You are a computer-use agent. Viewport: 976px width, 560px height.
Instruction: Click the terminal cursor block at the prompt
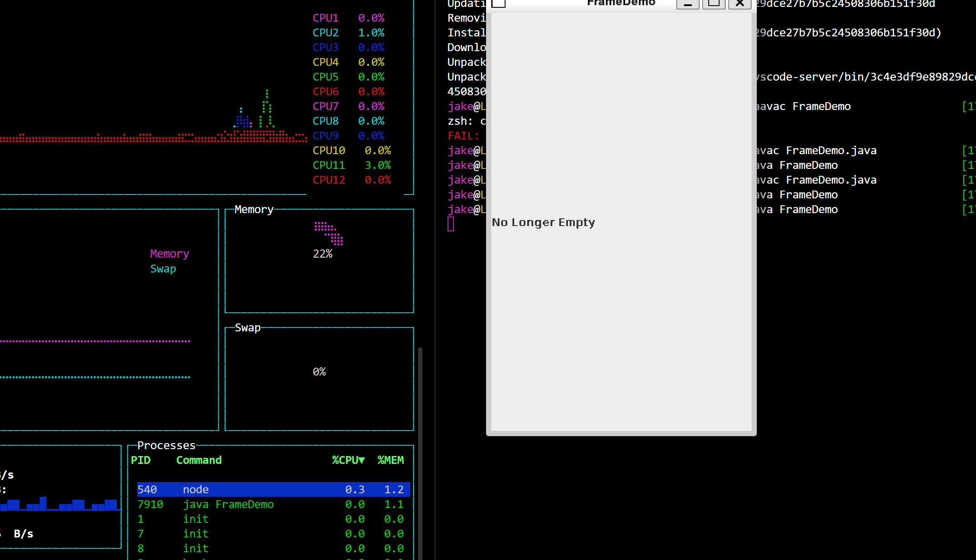451,224
